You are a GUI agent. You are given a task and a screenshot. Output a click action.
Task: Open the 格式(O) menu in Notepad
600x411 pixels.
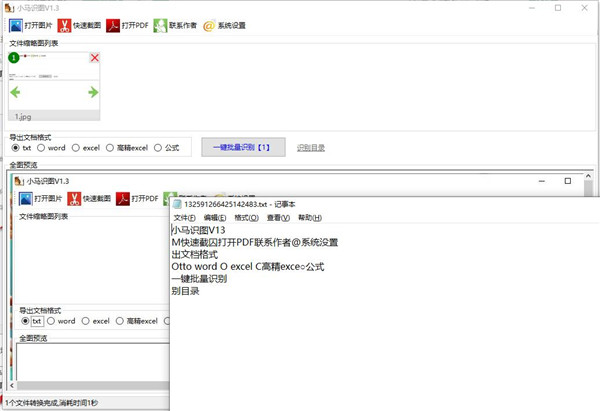click(x=246, y=217)
